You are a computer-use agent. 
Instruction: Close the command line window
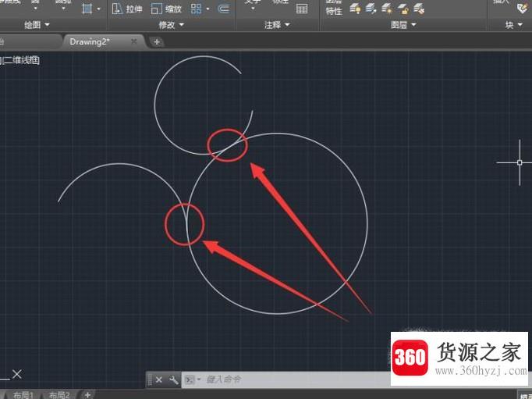click(159, 379)
